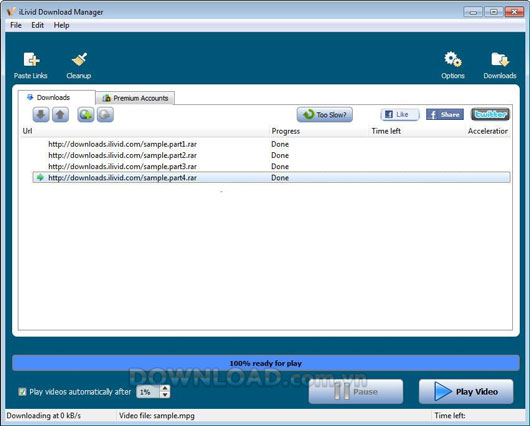Switch to the Premium Accounts tab
Screen dimensions: 530x426
click(135, 98)
